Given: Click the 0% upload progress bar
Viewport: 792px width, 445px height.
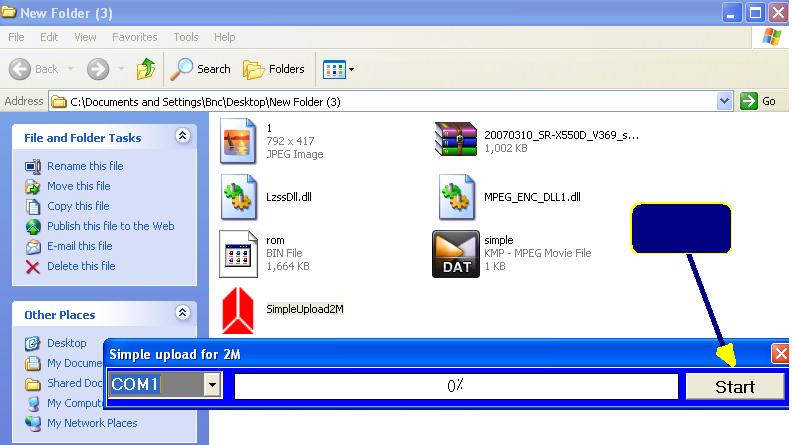Looking at the screenshot, I should point(455,386).
